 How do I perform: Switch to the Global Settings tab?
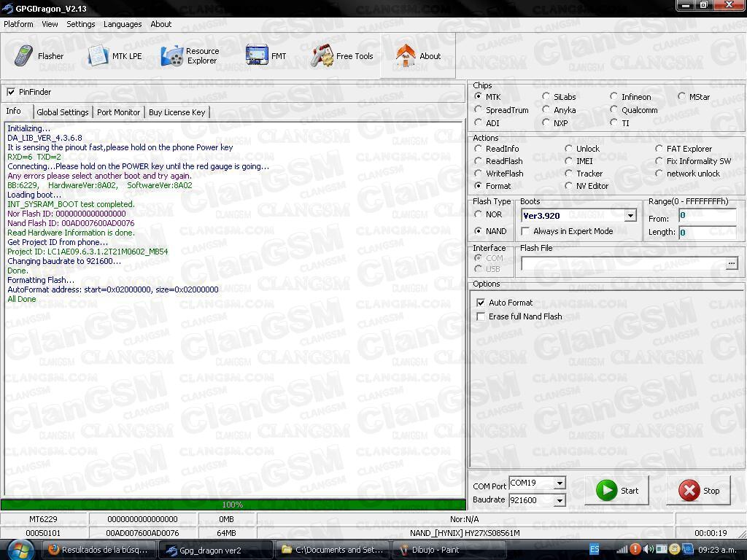[63, 112]
